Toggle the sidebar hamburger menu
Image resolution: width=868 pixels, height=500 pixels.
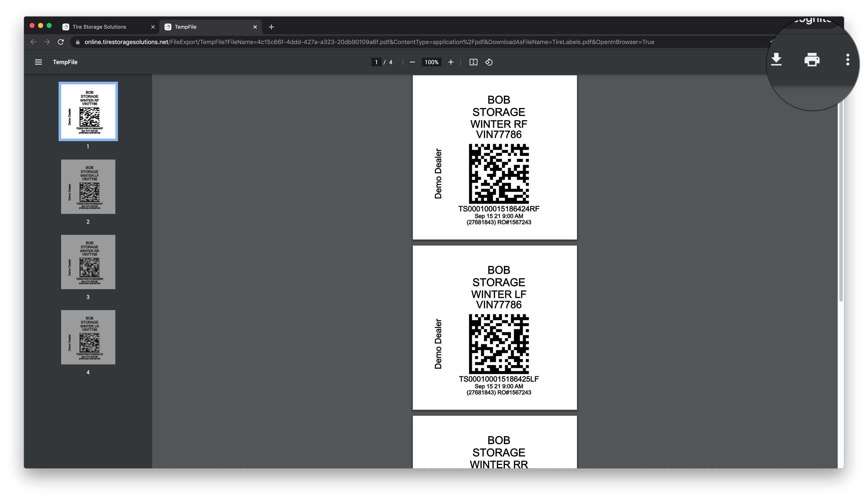click(x=38, y=62)
